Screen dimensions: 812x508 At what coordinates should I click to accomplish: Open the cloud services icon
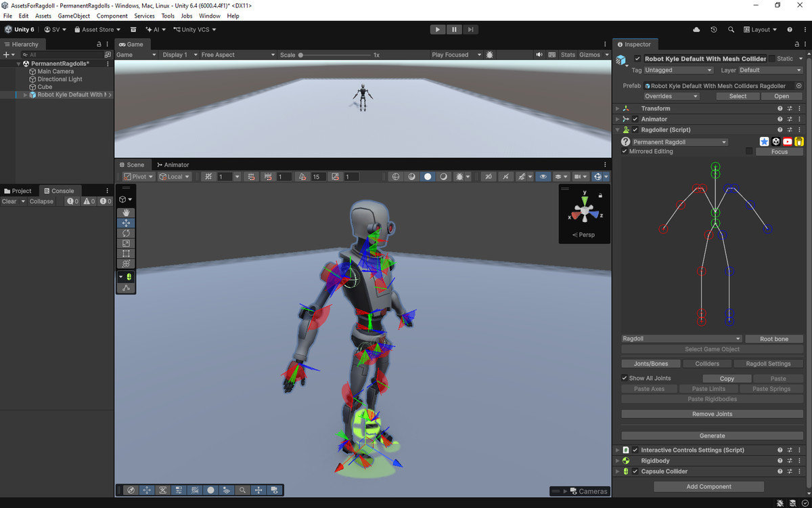(696, 30)
